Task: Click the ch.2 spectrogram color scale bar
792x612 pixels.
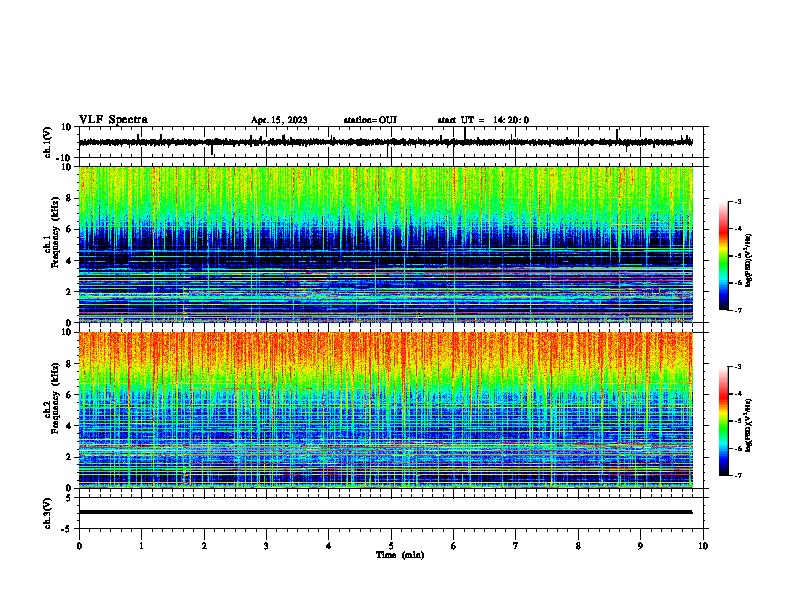Action: tap(723, 421)
